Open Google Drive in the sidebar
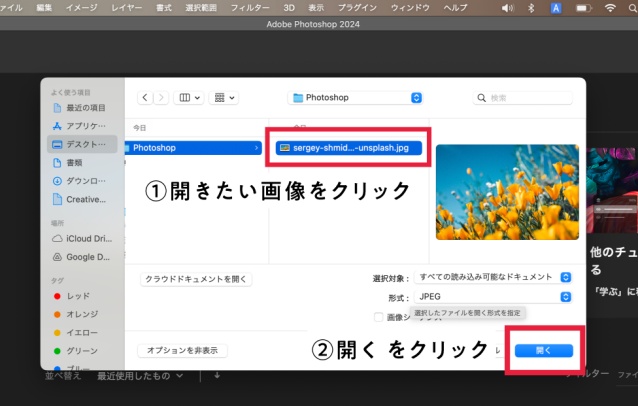The height and width of the screenshot is (406, 638). [82, 257]
